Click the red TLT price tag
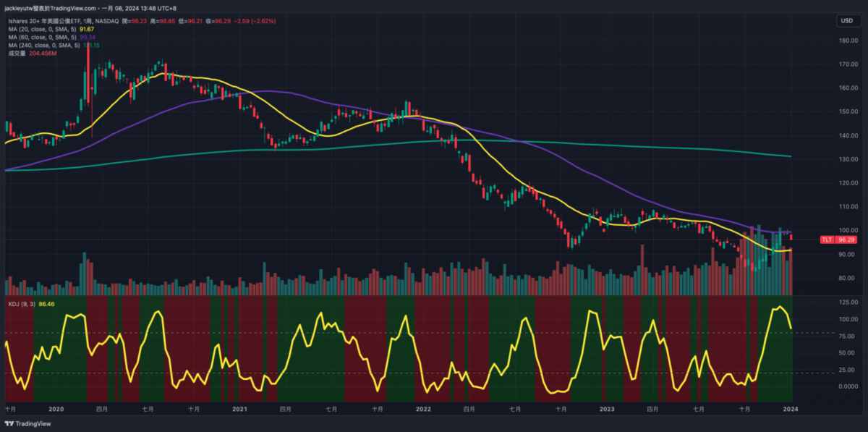Image resolution: width=868 pixels, height=432 pixels. (x=827, y=240)
